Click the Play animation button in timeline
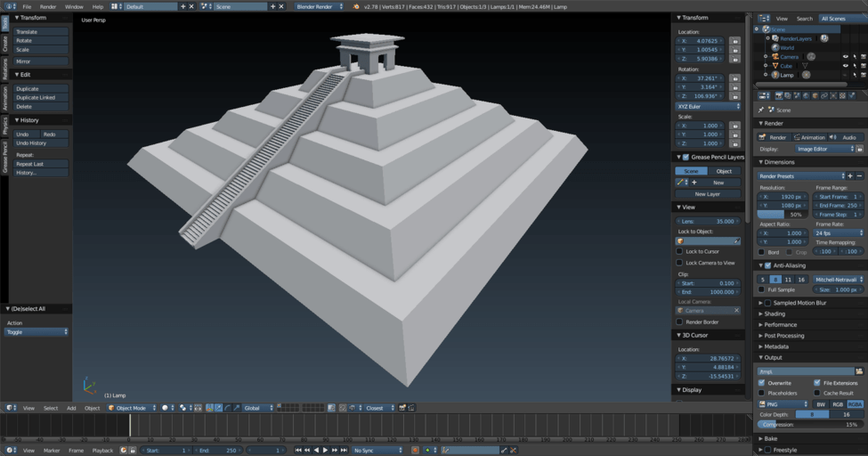This screenshot has height=456, width=868. [x=325, y=451]
